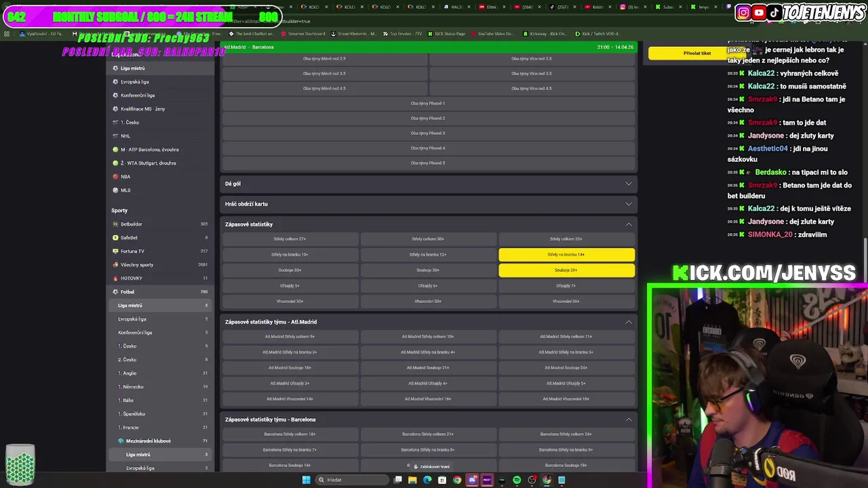Click the Fortuna TV icon

[115, 251]
